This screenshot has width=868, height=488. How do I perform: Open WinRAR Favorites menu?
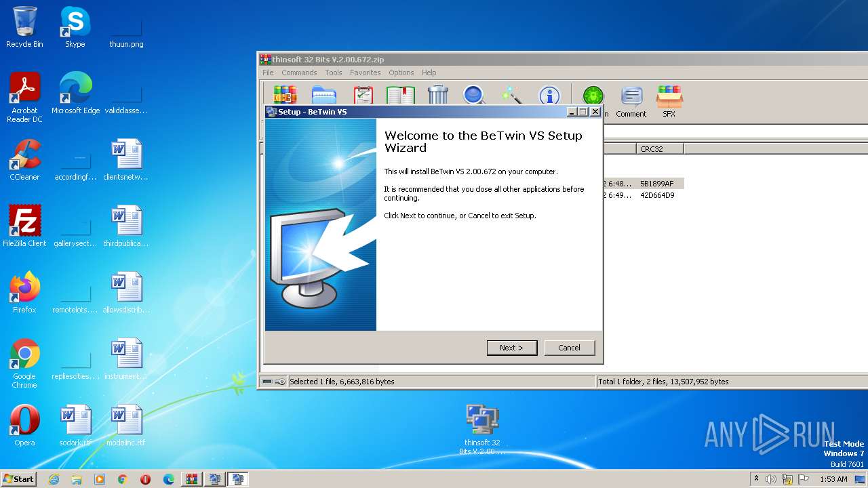click(x=365, y=73)
